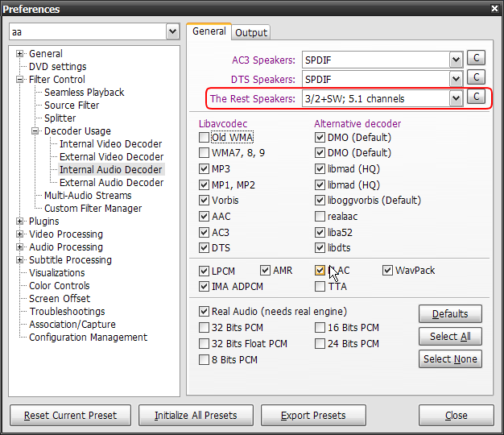Select the General tab

[209, 31]
